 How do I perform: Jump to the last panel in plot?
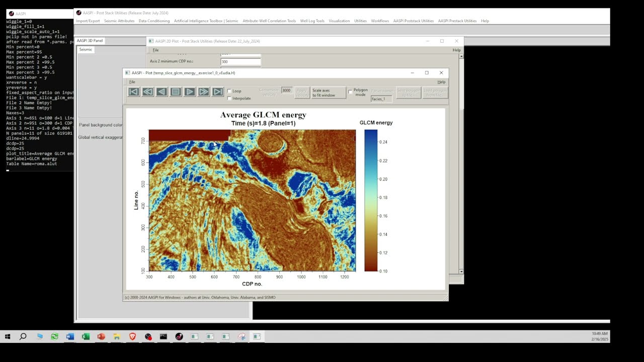(218, 92)
